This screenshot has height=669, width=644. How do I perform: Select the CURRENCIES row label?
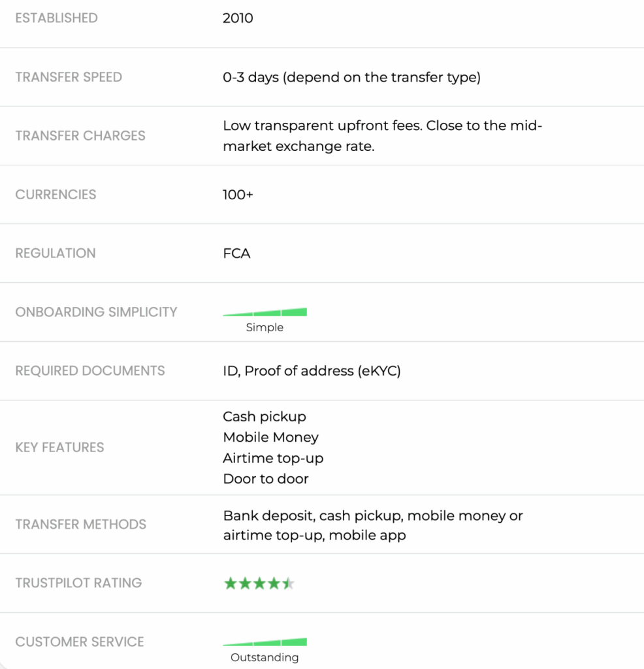point(56,195)
